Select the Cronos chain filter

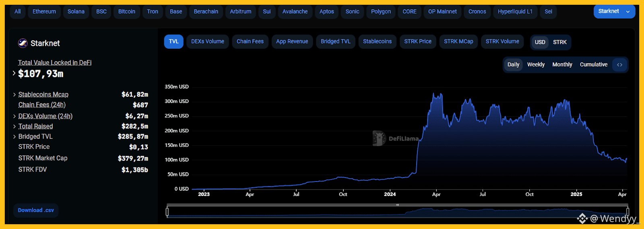(x=477, y=12)
